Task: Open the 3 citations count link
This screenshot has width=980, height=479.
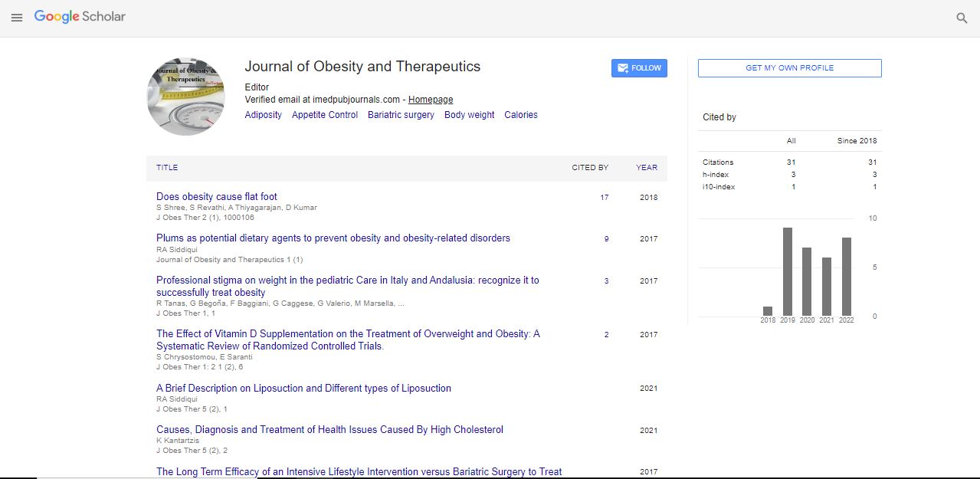Action: tap(606, 281)
